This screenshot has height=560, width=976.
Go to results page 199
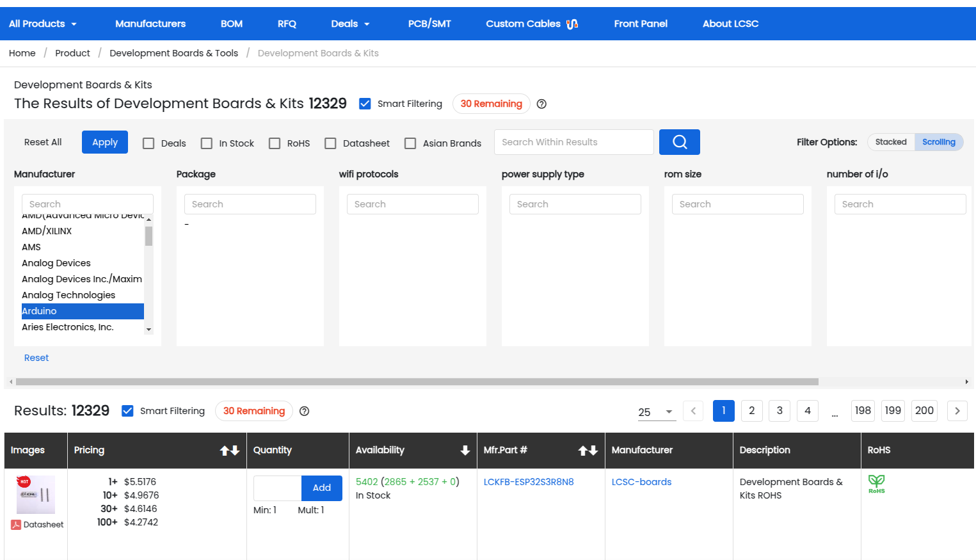pos(893,411)
